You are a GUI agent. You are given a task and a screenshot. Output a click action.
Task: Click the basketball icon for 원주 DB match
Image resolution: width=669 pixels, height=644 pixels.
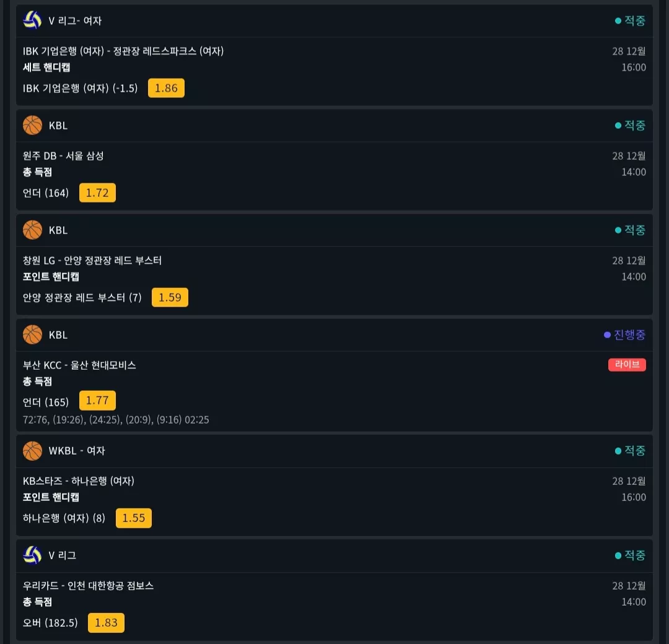click(32, 125)
